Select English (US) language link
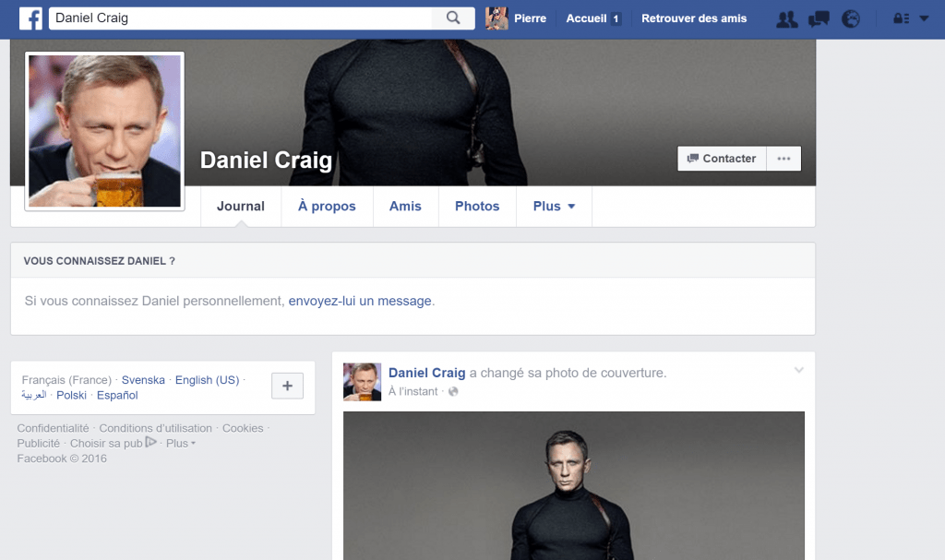The image size is (945, 560). pos(207,380)
